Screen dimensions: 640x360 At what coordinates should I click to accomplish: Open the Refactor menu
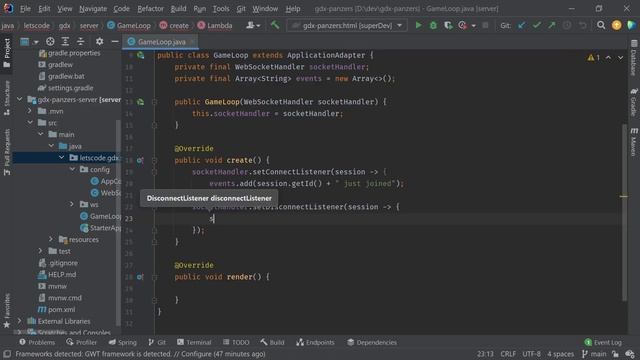coord(150,9)
